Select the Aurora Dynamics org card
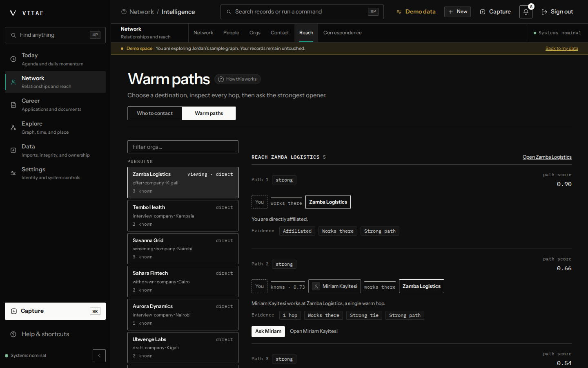Screen dimensions: 588x368 [x=183, y=314]
